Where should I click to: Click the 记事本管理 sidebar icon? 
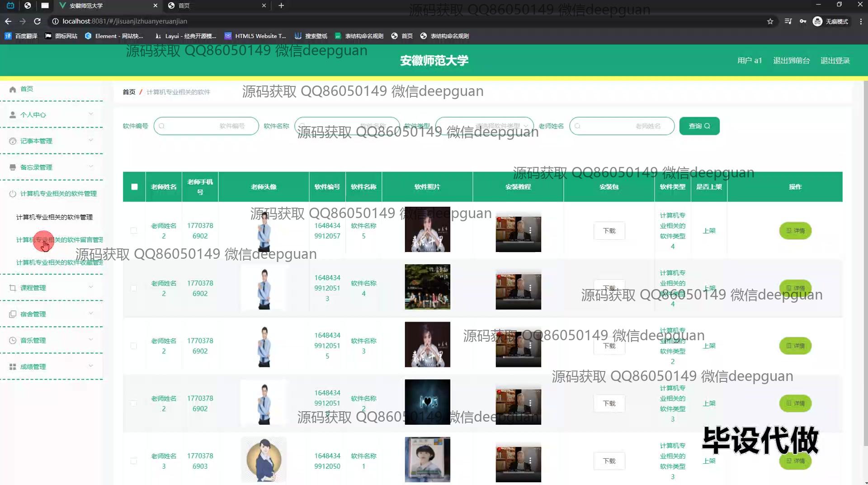point(13,141)
